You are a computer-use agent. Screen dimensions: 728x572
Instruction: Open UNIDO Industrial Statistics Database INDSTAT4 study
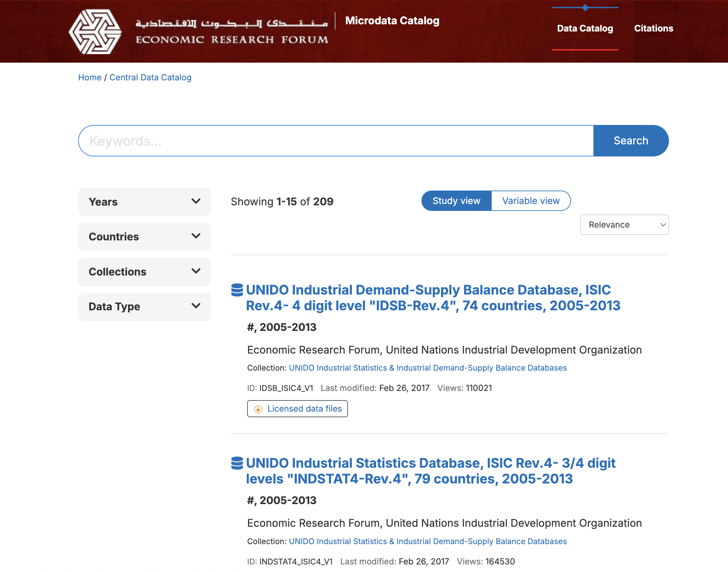tap(431, 471)
